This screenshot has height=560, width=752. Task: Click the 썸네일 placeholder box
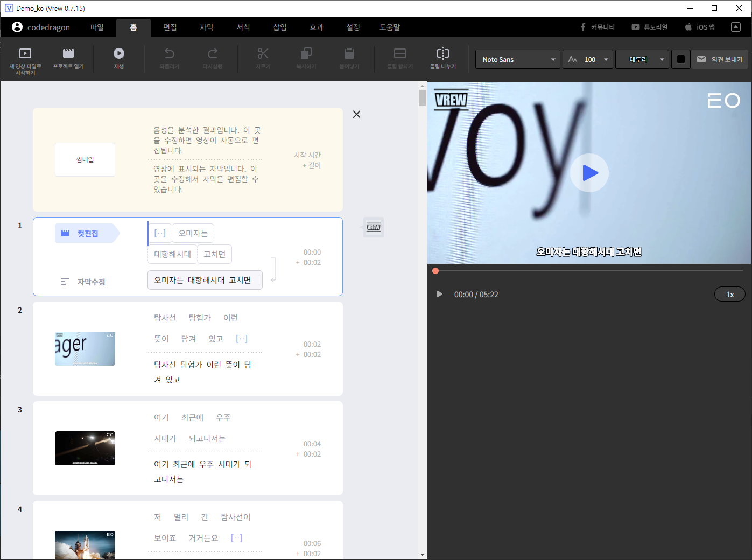(x=85, y=159)
